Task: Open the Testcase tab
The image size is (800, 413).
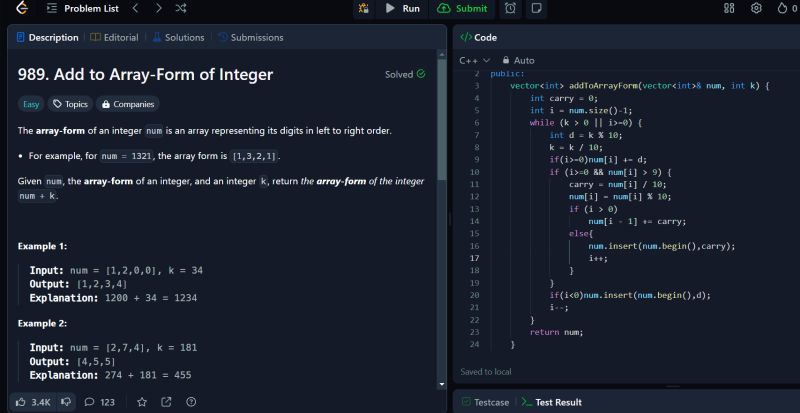Action: pos(485,402)
